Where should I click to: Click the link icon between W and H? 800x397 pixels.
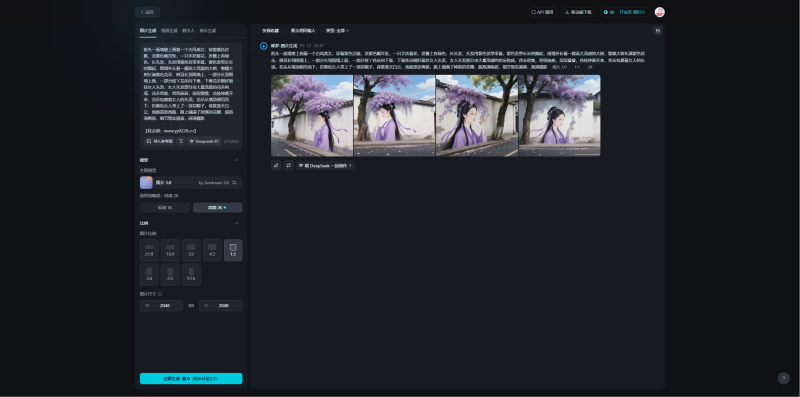pyautogui.click(x=191, y=306)
